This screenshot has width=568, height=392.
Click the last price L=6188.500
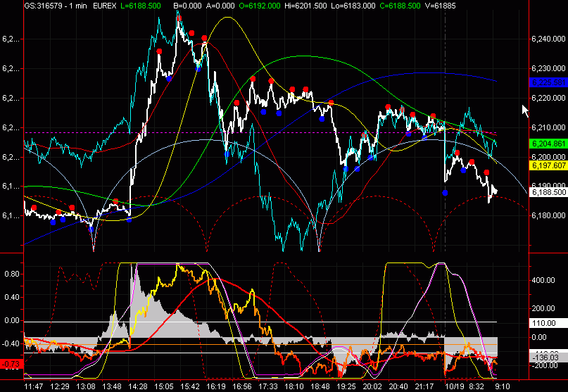(141, 6)
